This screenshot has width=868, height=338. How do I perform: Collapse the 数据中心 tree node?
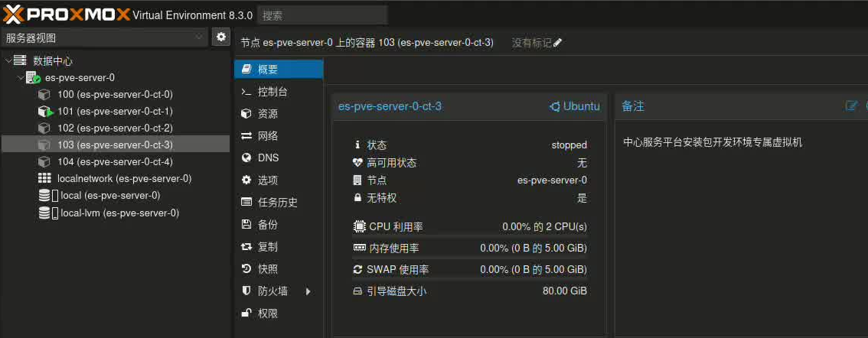tap(8, 60)
